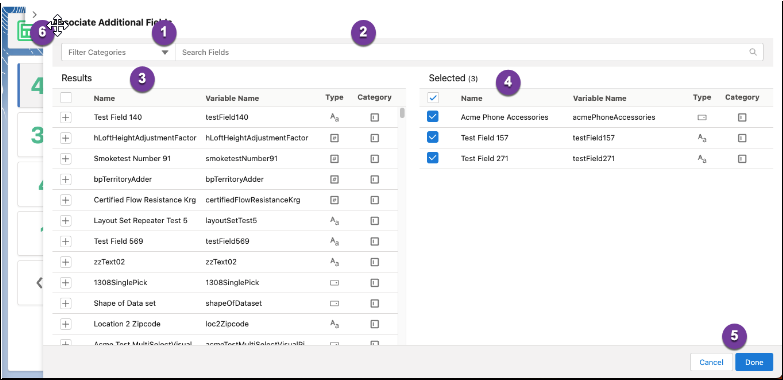This screenshot has width=783, height=380.
Task: Click category icon for Acme Phone Accessories
Action: (742, 117)
